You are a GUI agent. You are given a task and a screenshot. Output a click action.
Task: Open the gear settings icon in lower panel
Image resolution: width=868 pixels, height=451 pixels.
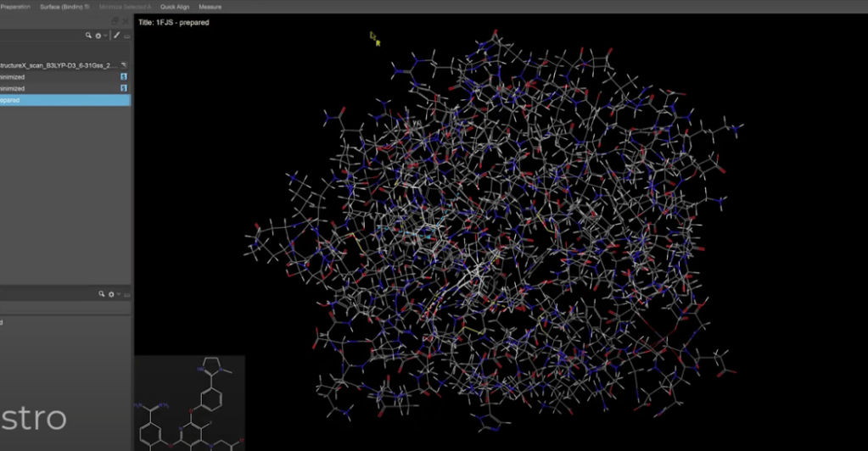111,294
